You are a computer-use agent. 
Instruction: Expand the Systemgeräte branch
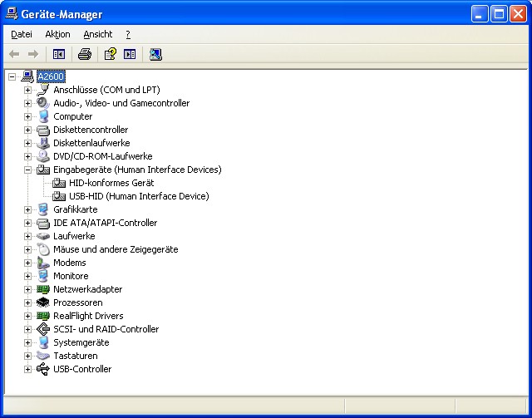tap(27, 342)
